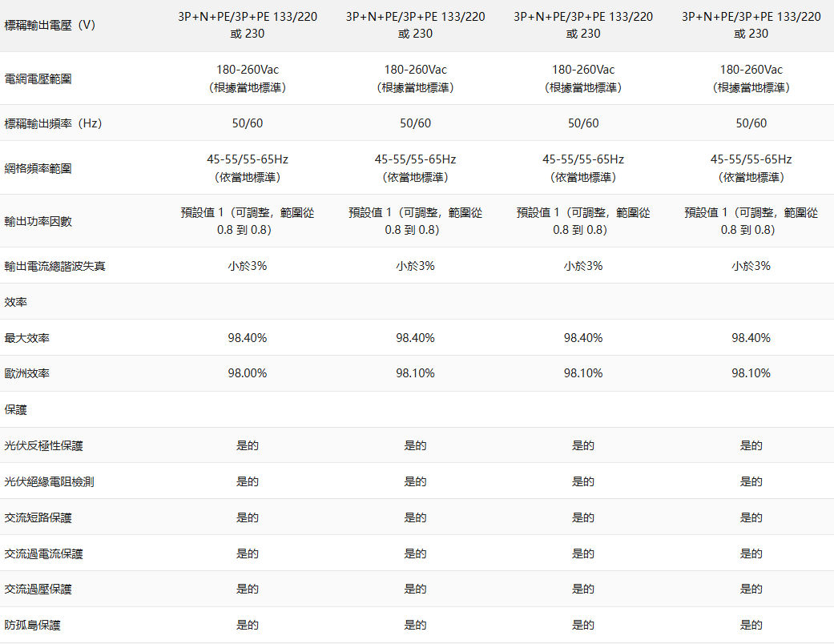
Task: Click the 效率 section heading
Action: [x=16, y=302]
